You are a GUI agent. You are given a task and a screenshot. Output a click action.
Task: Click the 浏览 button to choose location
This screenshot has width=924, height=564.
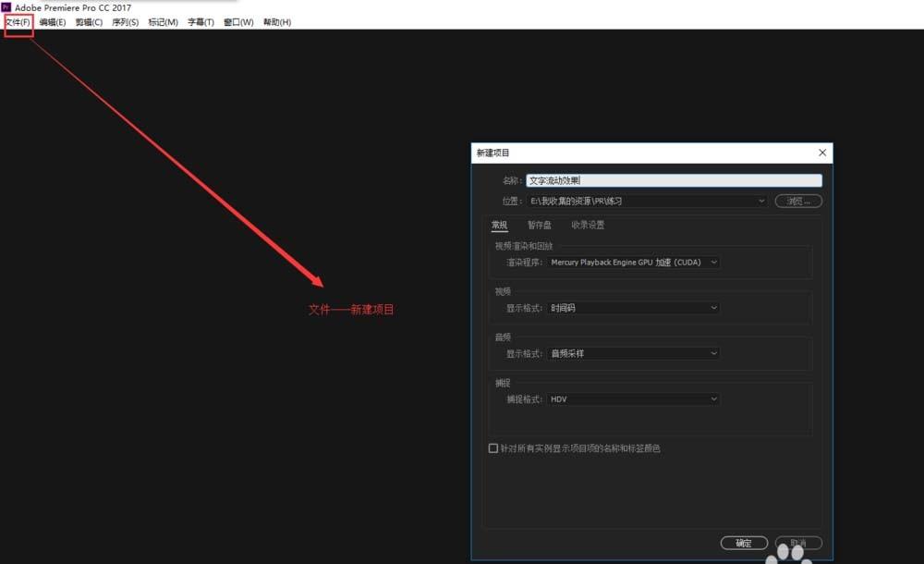[796, 201]
